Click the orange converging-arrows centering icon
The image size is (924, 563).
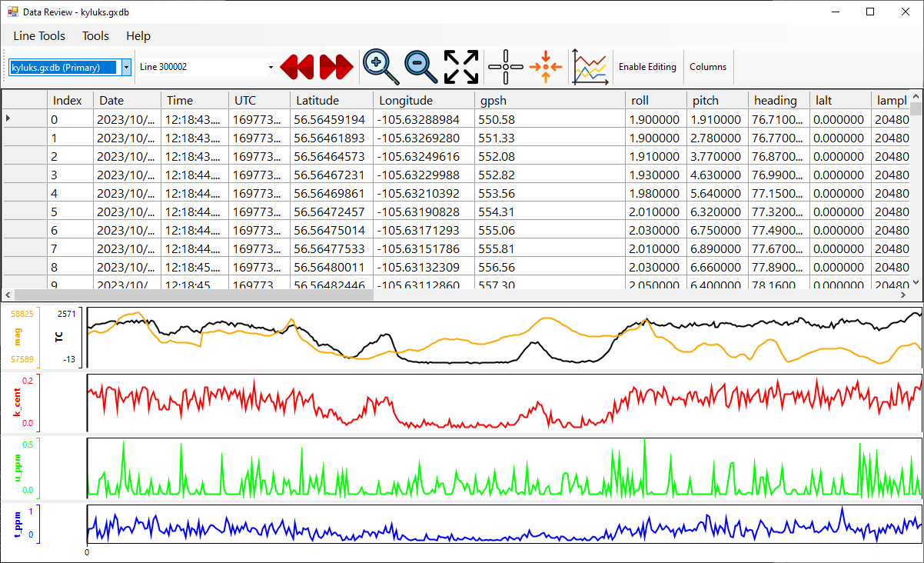[546, 67]
